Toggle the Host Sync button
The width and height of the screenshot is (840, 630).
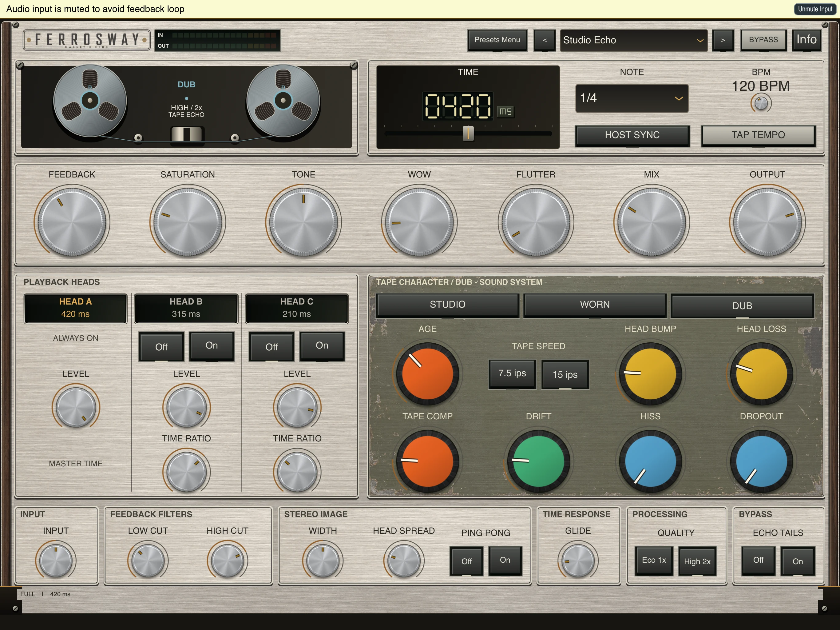pyautogui.click(x=632, y=135)
